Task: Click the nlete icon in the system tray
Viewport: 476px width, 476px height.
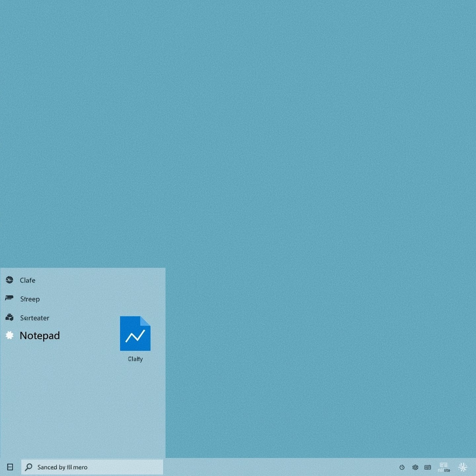Action: (444, 467)
